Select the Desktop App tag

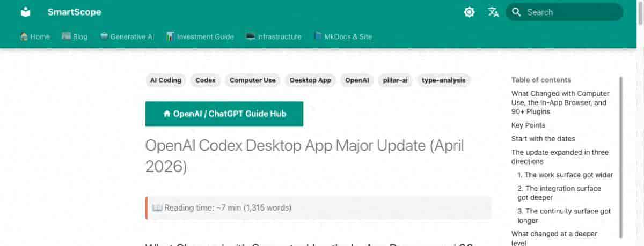311,80
